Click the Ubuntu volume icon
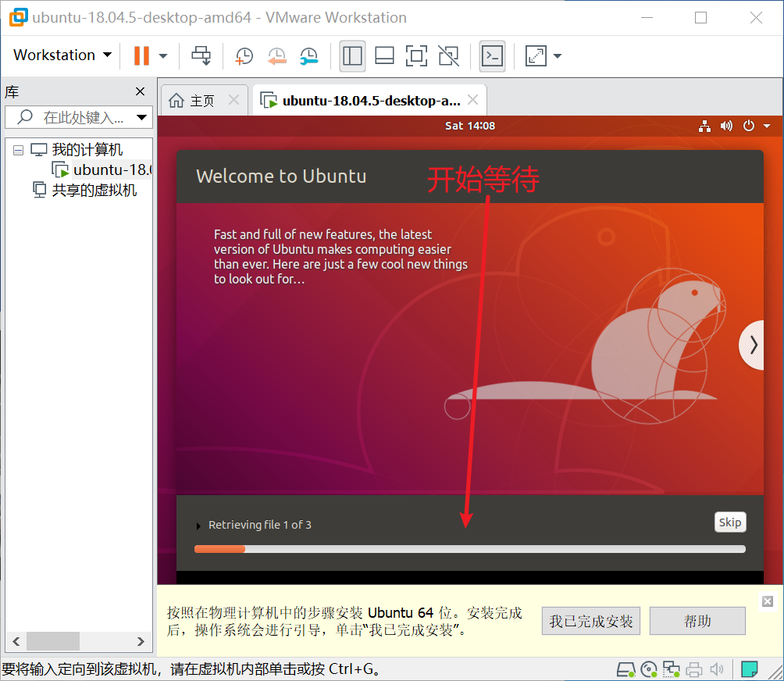 click(726, 126)
